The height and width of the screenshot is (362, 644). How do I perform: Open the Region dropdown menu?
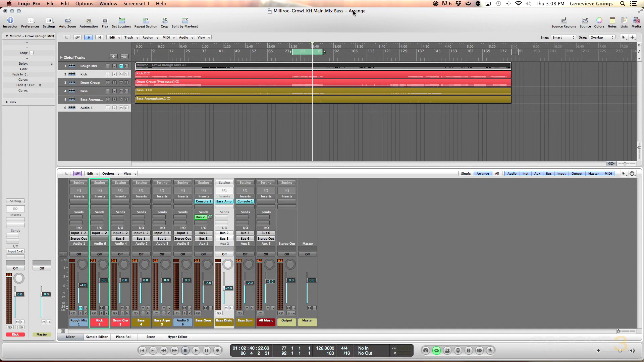click(149, 37)
